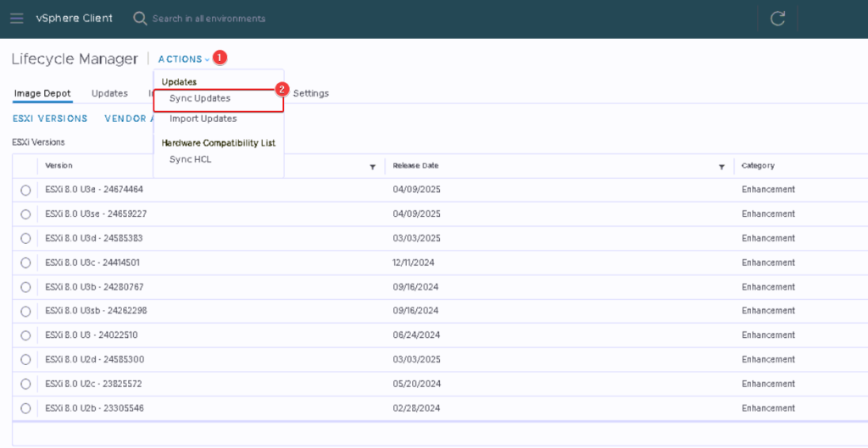
Task: Switch to the Updates tab
Action: pos(109,93)
